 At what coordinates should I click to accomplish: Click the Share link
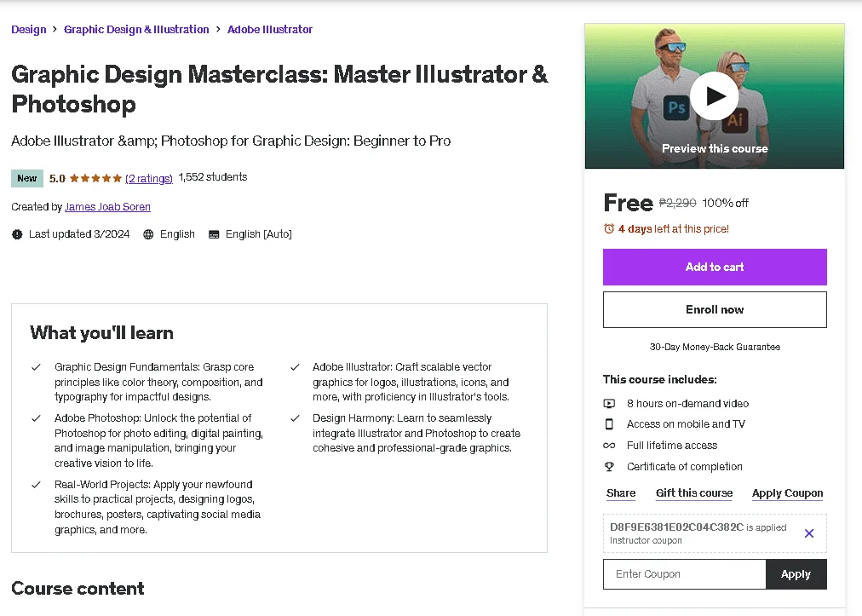[621, 492]
